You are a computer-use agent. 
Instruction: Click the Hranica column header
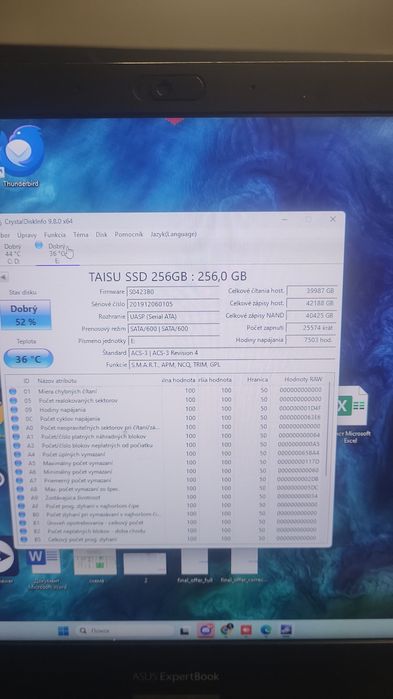tap(258, 379)
